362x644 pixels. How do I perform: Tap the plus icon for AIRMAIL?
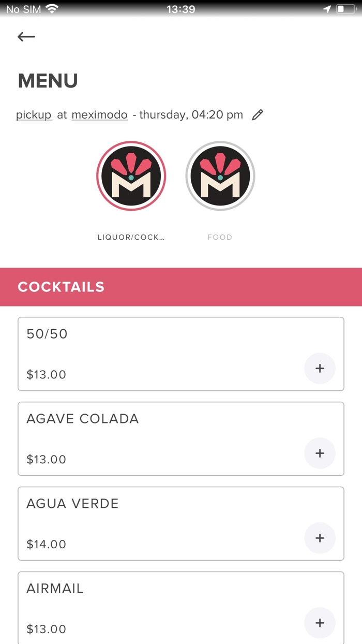coord(320,623)
